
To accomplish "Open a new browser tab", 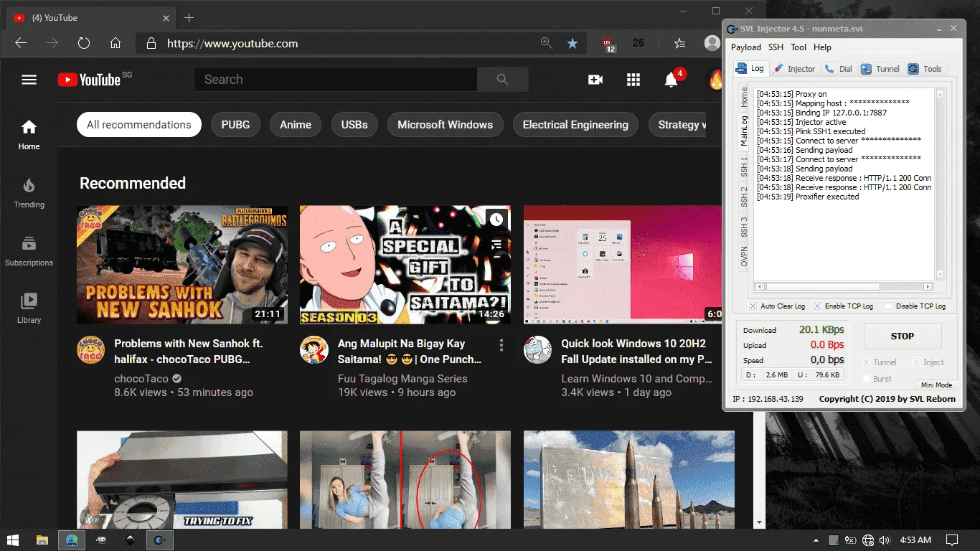I will (189, 17).
